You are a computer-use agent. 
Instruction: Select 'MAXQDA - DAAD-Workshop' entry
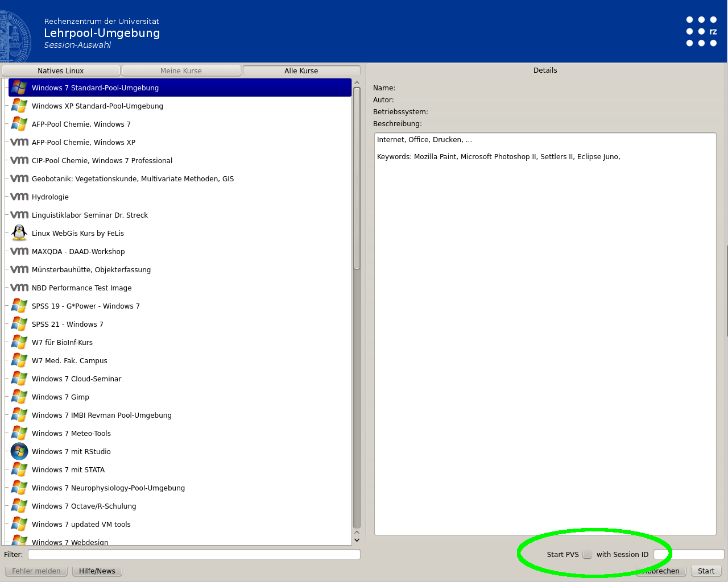pyautogui.click(x=181, y=251)
